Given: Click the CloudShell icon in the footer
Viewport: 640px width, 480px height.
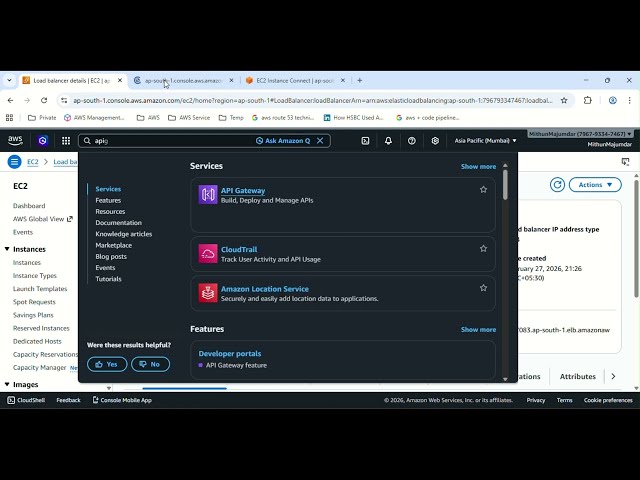Looking at the screenshot, I should click(x=11, y=400).
